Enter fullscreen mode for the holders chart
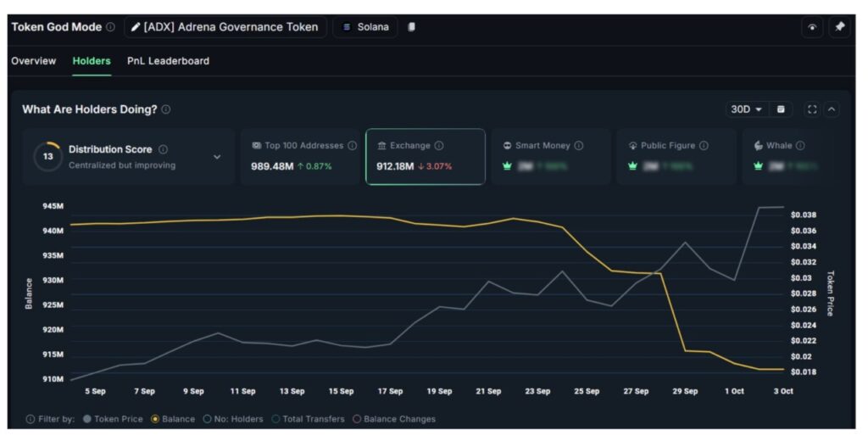 [x=812, y=109]
